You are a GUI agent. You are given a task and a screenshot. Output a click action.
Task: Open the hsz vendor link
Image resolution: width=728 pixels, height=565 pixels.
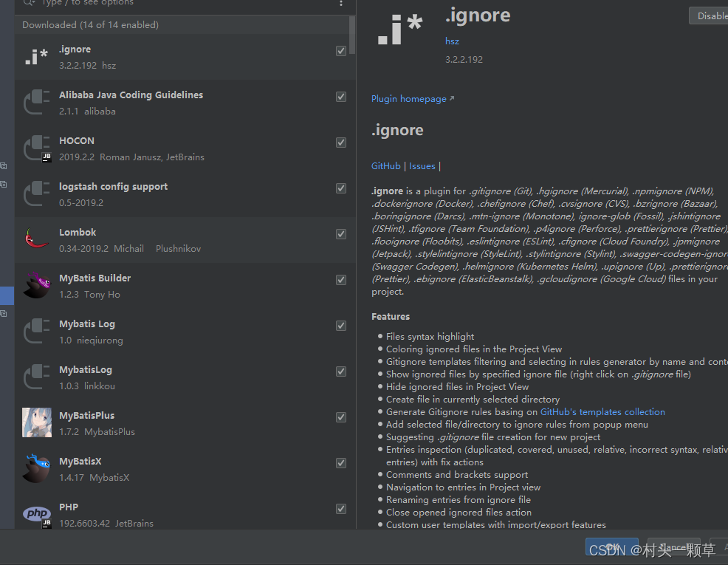tap(452, 41)
